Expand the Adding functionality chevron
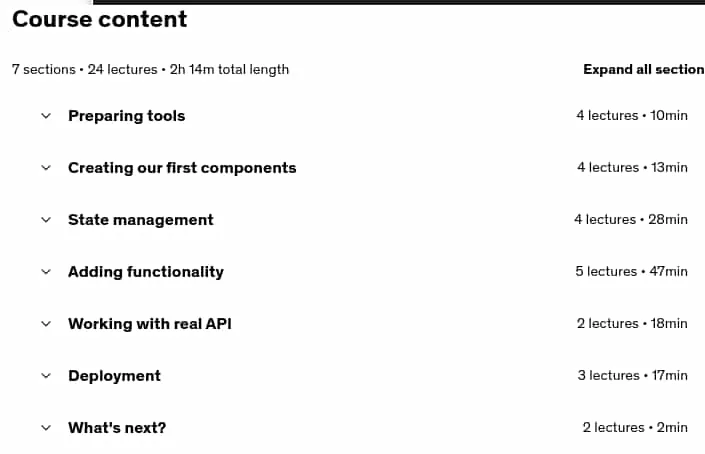 46,272
